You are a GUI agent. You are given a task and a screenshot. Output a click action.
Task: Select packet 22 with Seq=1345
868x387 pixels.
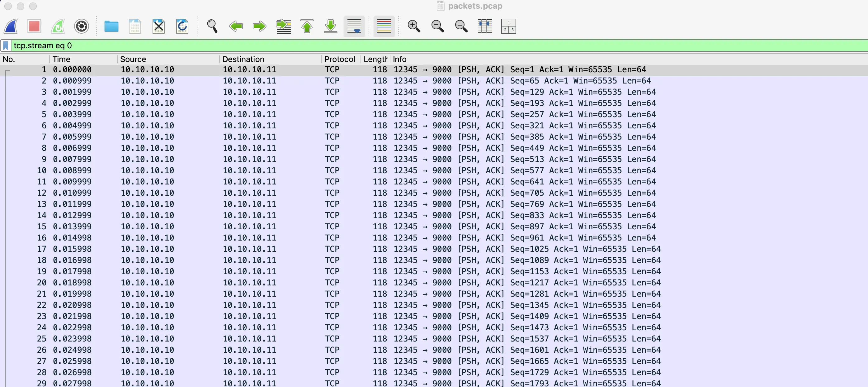pyautogui.click(x=434, y=305)
